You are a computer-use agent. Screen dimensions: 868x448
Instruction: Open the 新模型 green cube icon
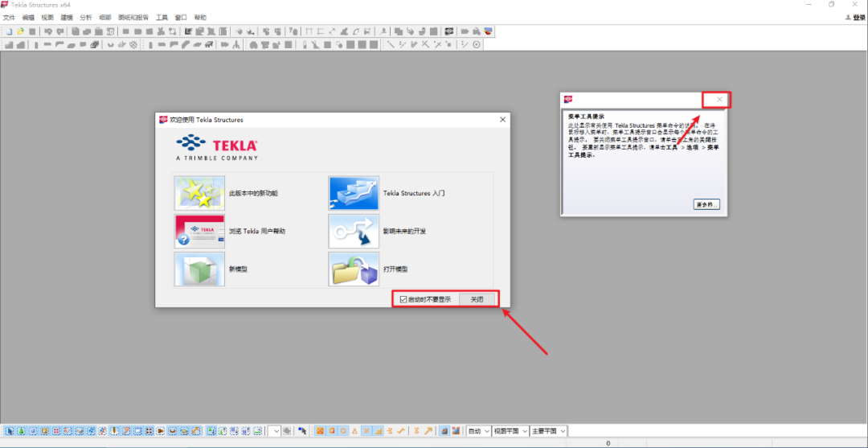pyautogui.click(x=199, y=269)
